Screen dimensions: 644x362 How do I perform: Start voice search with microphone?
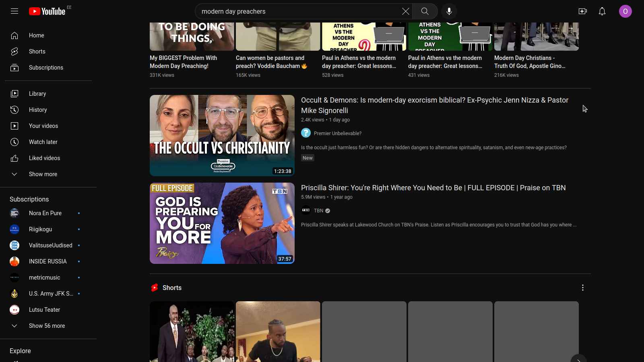(x=449, y=11)
